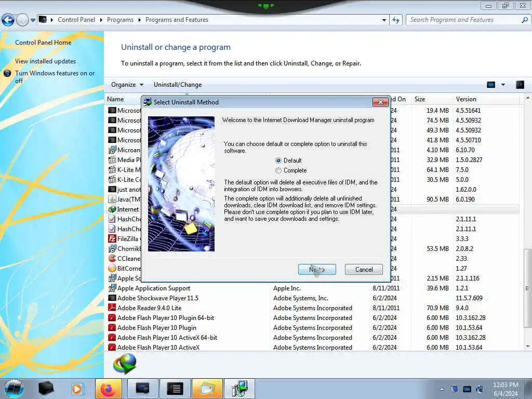The width and height of the screenshot is (532, 399).
Task: Show hidden system tray icons arrow
Action: point(442,389)
